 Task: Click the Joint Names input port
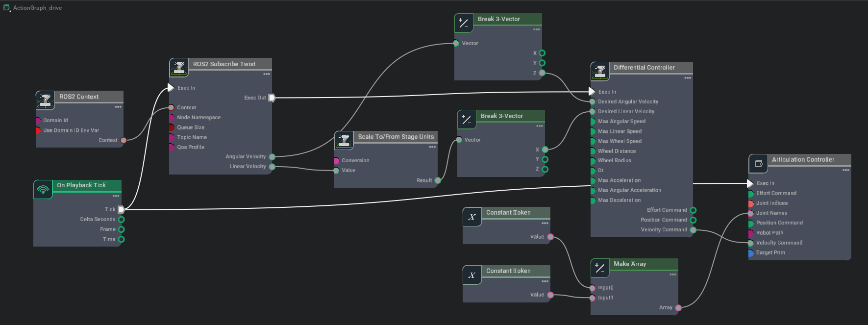(x=750, y=213)
